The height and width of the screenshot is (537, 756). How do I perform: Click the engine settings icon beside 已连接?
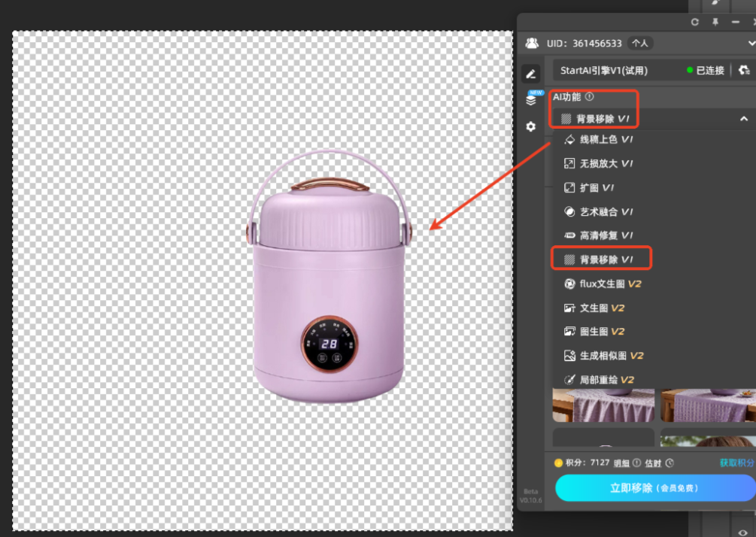point(744,70)
